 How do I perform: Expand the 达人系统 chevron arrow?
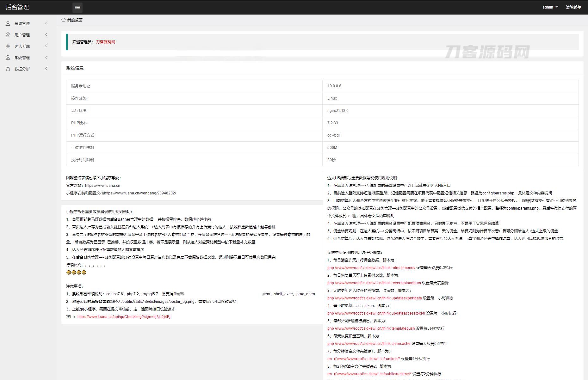click(x=46, y=46)
